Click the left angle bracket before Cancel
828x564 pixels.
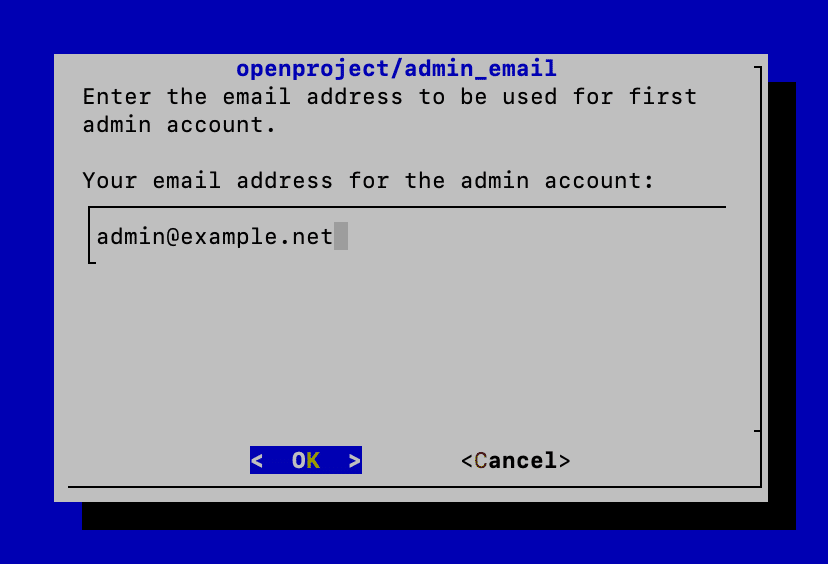467,461
